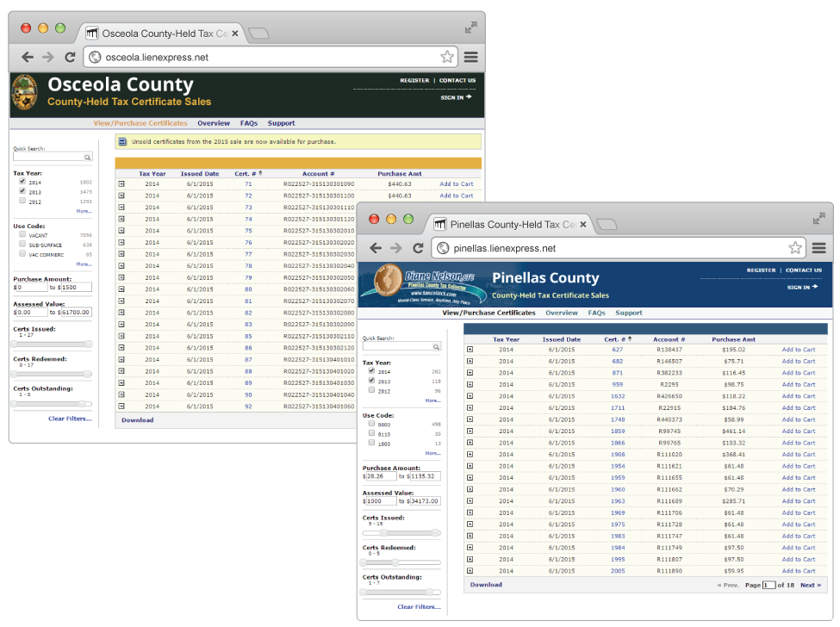Check Osceola VACANT use code
Screen dimensions: 840x627
[x=22, y=234]
